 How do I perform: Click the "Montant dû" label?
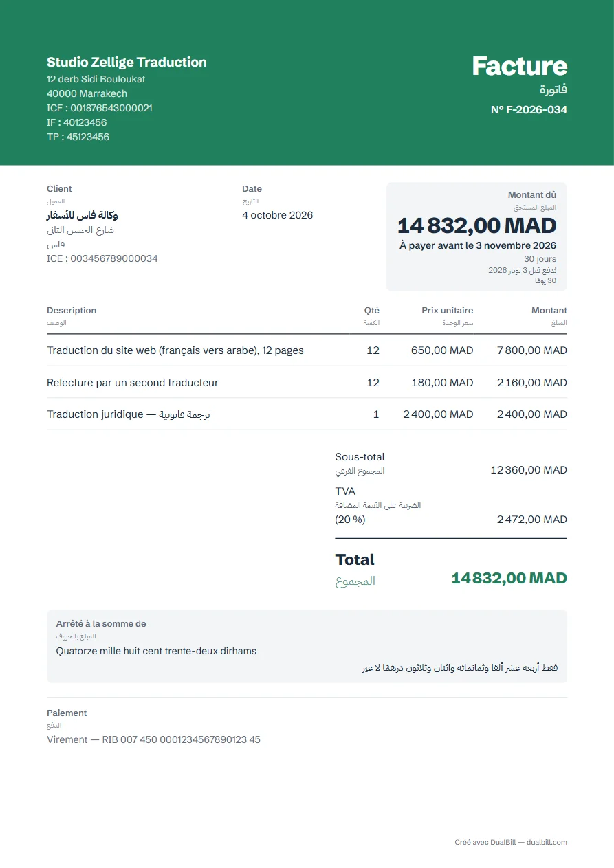click(x=532, y=195)
